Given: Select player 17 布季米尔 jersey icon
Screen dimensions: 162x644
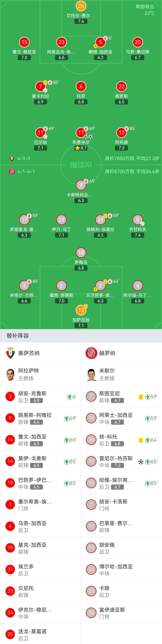Looking at the screenshot, I should point(81,132).
